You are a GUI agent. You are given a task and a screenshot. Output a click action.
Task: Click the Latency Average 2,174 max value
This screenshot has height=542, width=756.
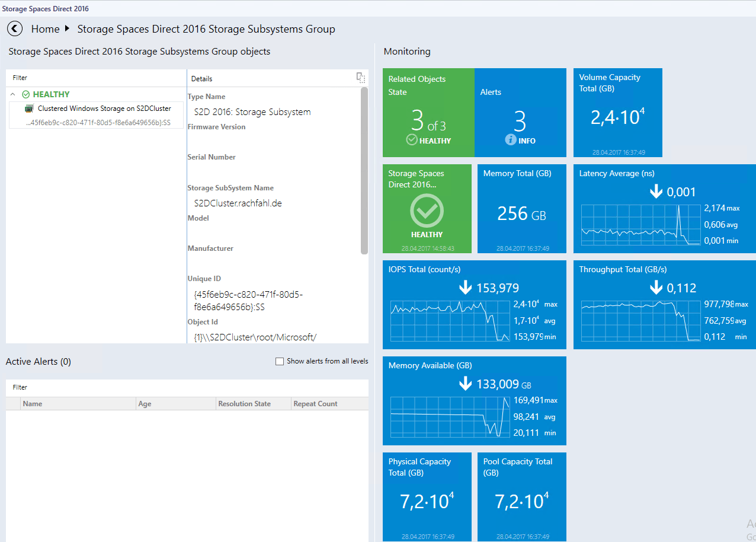(722, 208)
